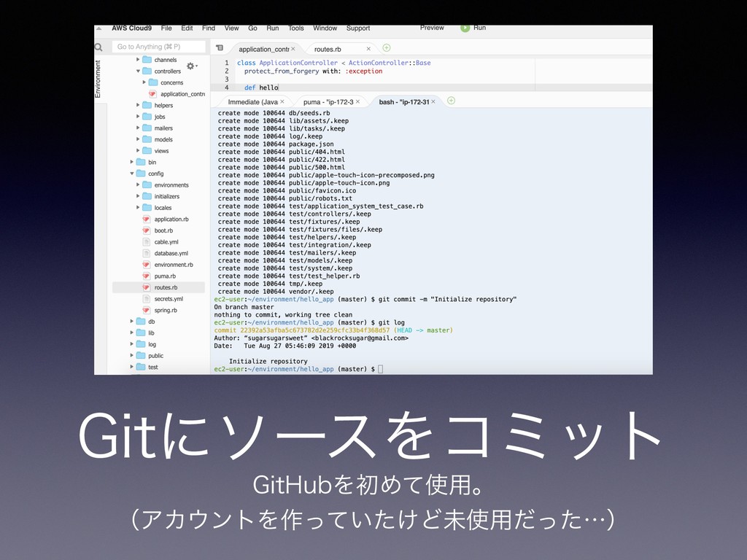Screen dimensions: 747x560
Task: Switch to the bash terminal tab
Action: [404, 102]
